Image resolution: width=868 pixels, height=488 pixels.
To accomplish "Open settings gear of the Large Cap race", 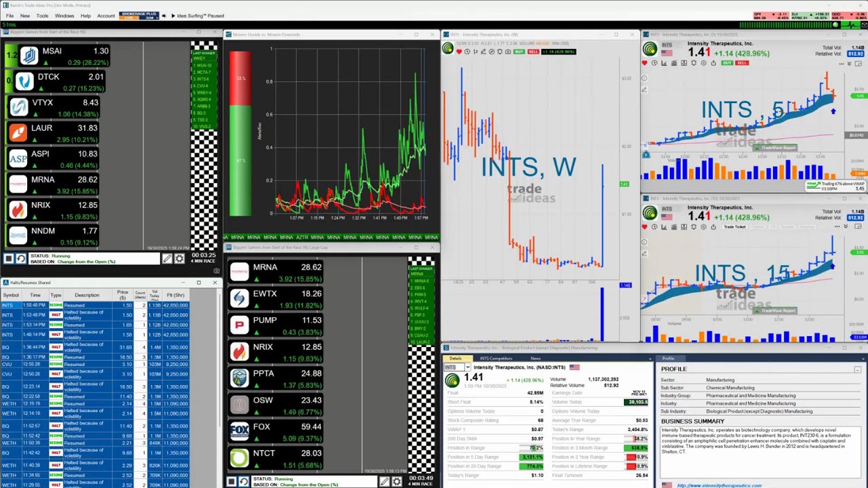I will click(397, 481).
